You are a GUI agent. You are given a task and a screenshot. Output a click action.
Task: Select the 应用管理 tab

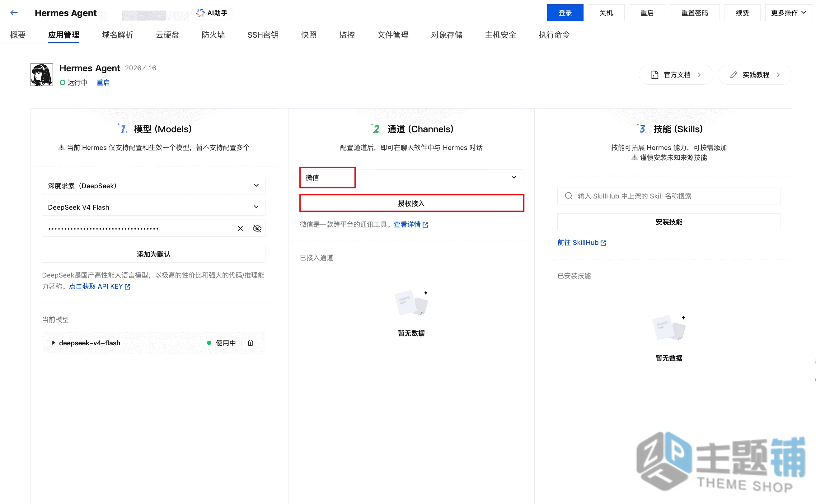[64, 35]
